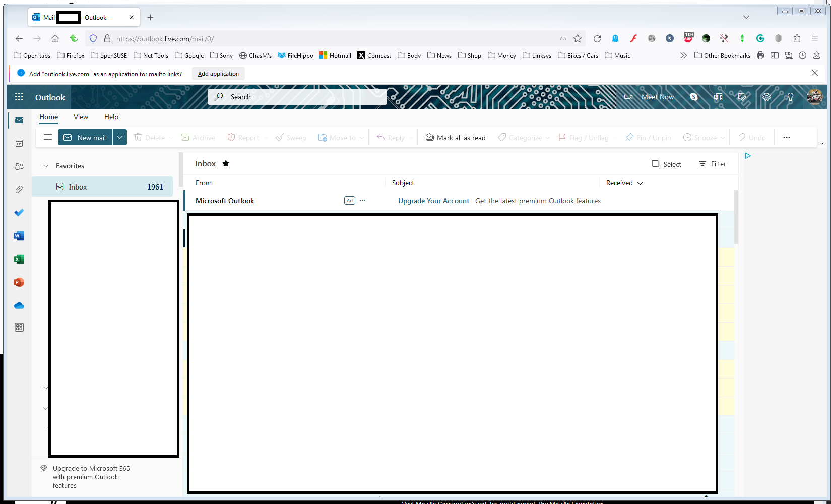
Task: Click Mark all as read
Action: pyautogui.click(x=456, y=138)
